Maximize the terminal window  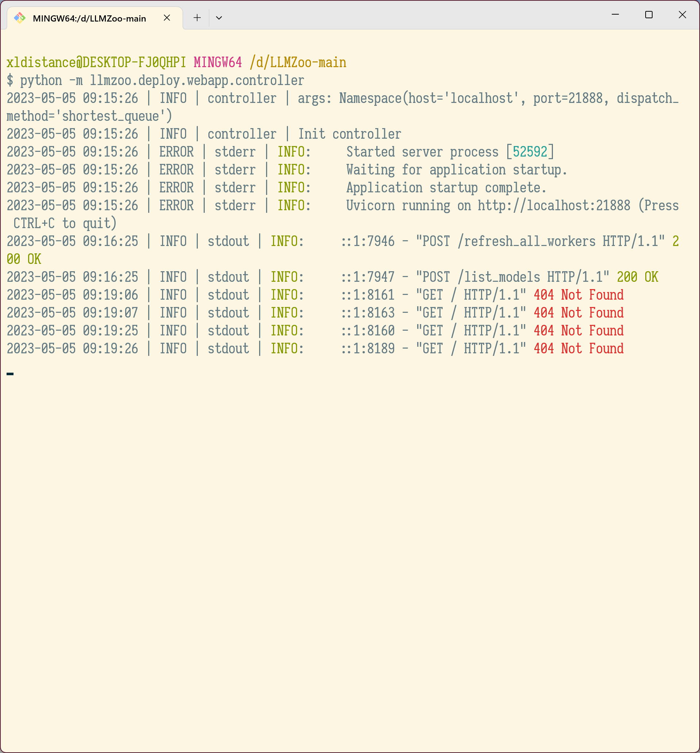(x=649, y=15)
